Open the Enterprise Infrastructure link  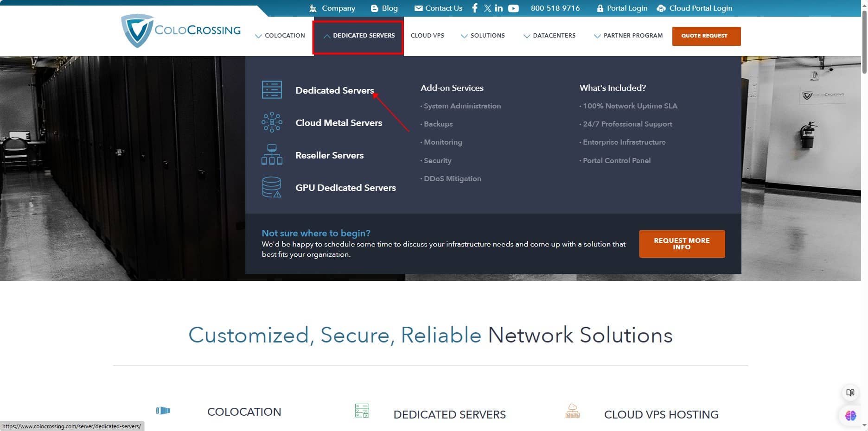[624, 142]
